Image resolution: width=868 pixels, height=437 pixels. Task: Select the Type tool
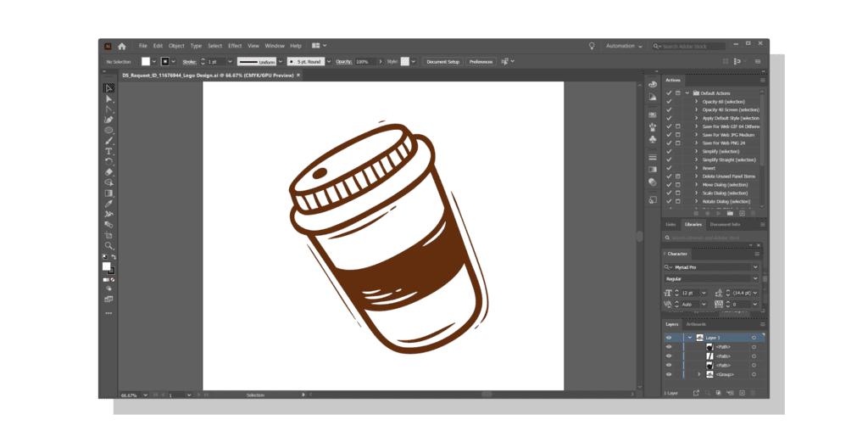point(108,151)
